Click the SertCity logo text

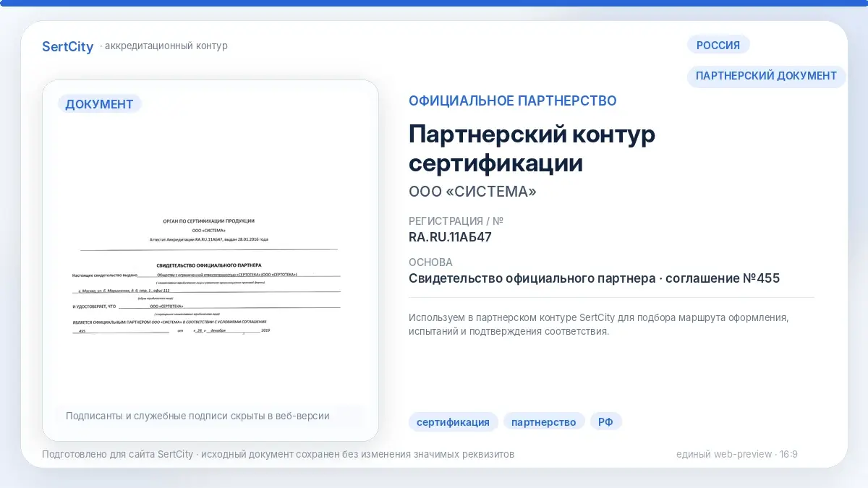pos(68,46)
